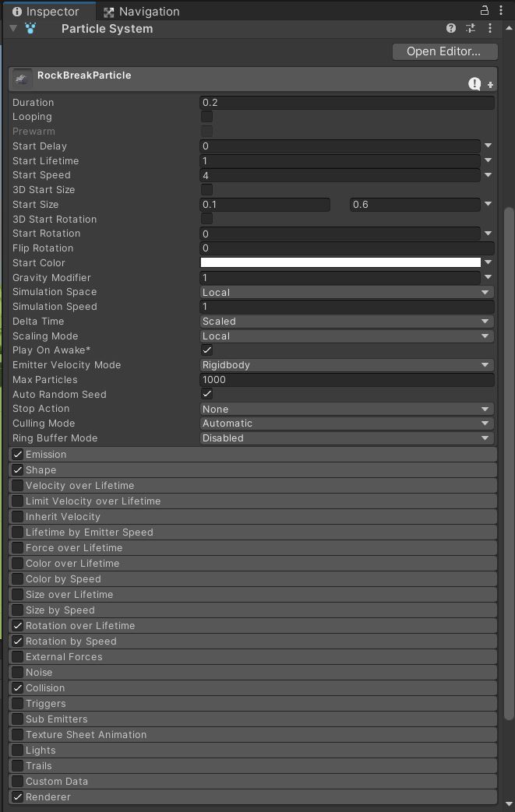Open Start Speed mode dropdown arrow
515x812 pixels.
(x=488, y=175)
